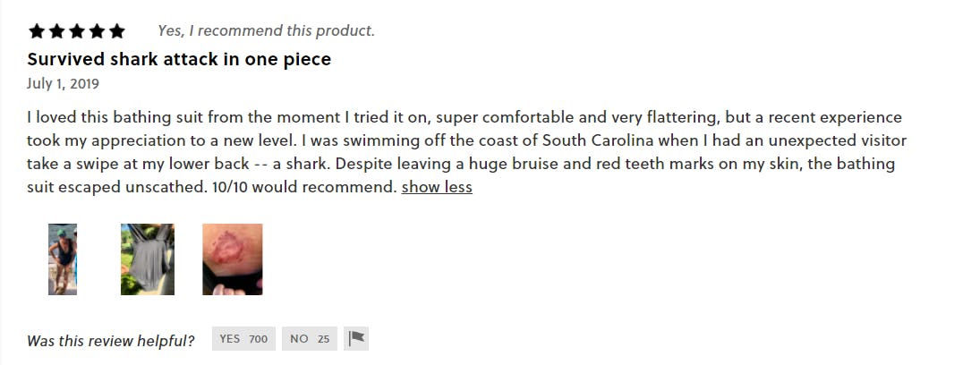Click the third (middle) rating star
Viewport: 980px width, 365px height.
(x=77, y=31)
